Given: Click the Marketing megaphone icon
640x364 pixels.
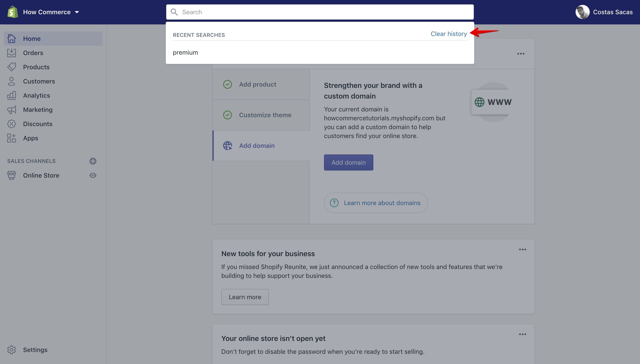Looking at the screenshot, I should (x=12, y=109).
